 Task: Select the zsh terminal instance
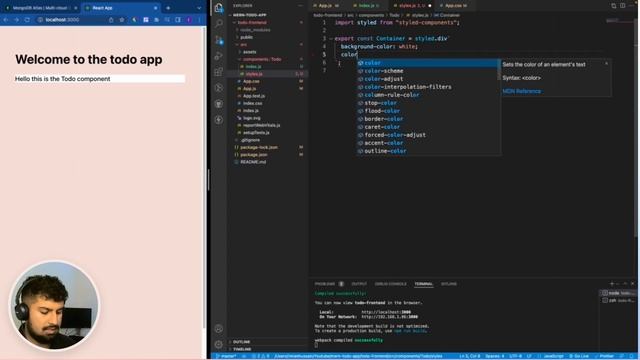click(618, 300)
